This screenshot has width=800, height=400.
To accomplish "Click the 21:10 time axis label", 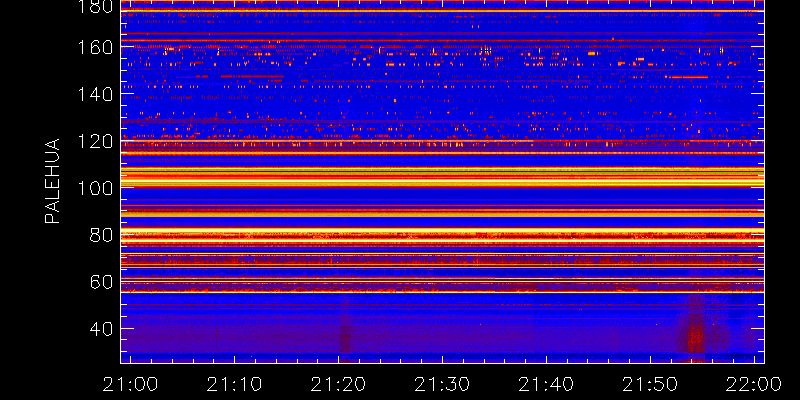I will pyautogui.click(x=234, y=384).
